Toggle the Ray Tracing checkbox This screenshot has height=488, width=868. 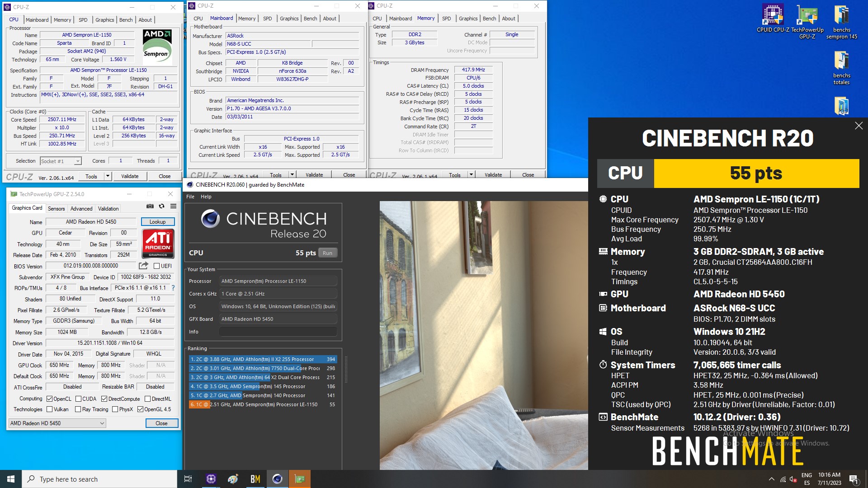[78, 409]
